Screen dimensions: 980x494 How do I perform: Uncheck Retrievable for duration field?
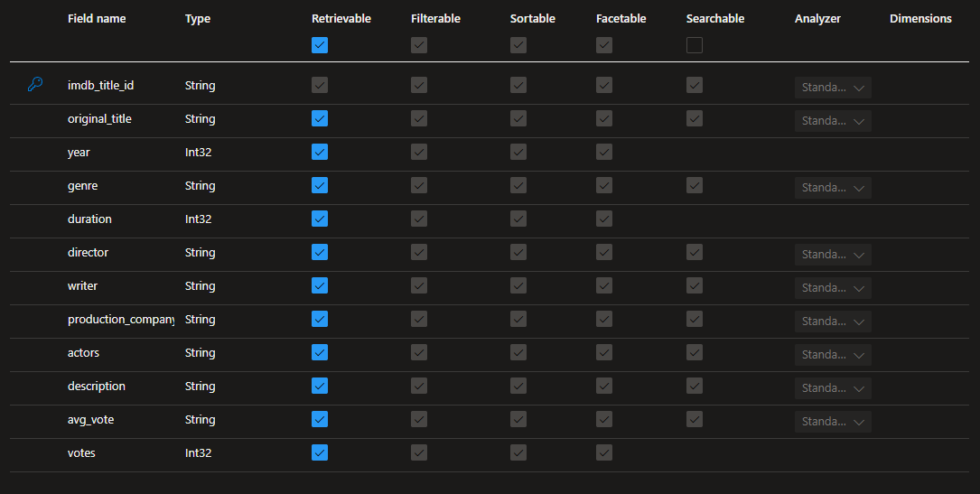tap(320, 219)
